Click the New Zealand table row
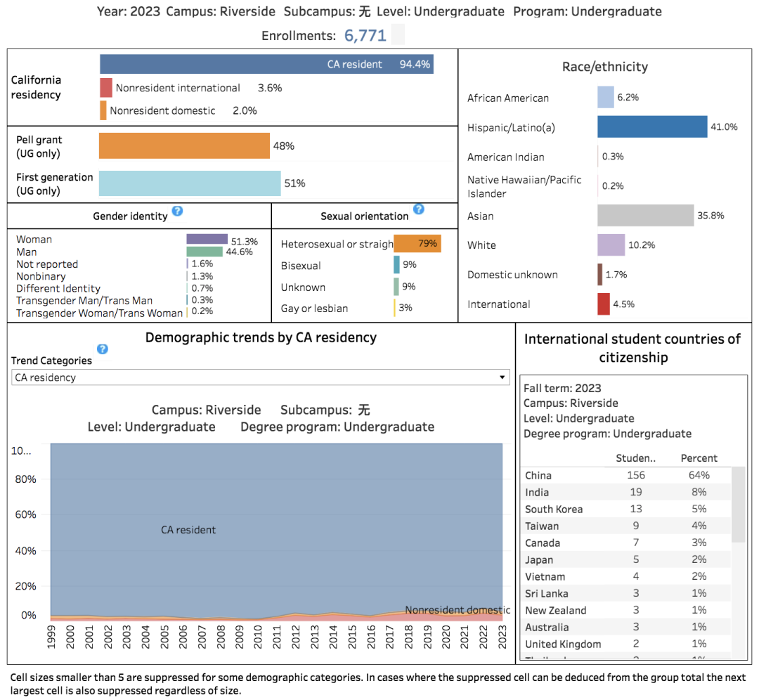 pyautogui.click(x=626, y=611)
